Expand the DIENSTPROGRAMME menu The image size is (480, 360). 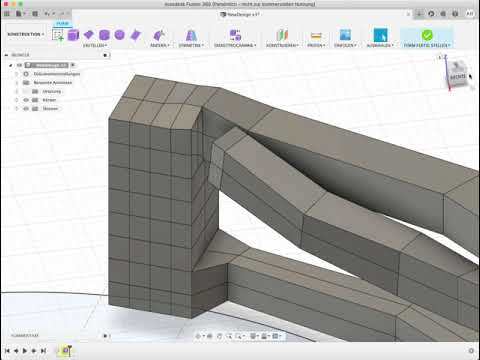235,45
